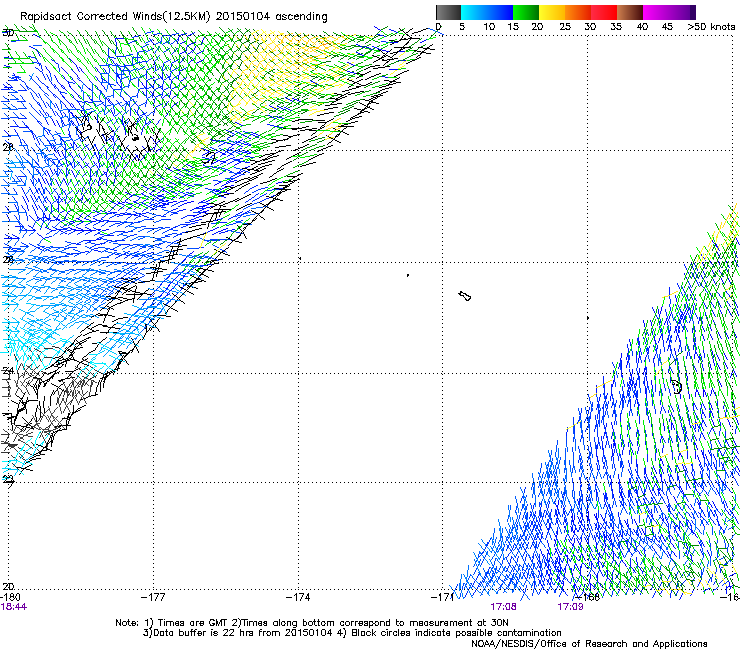Click the '-180' longitude axis label
The height and width of the screenshot is (650, 740).
10,597
